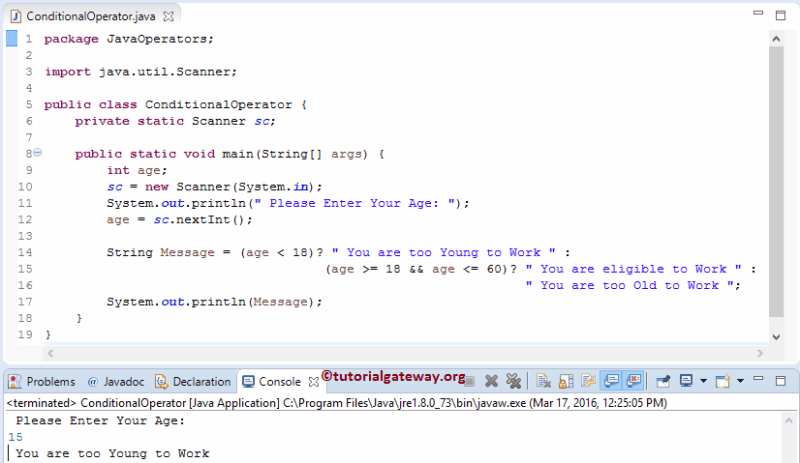This screenshot has width=800, height=463.
Task: Toggle Word Wrap in Console toolbar
Action: 588,381
